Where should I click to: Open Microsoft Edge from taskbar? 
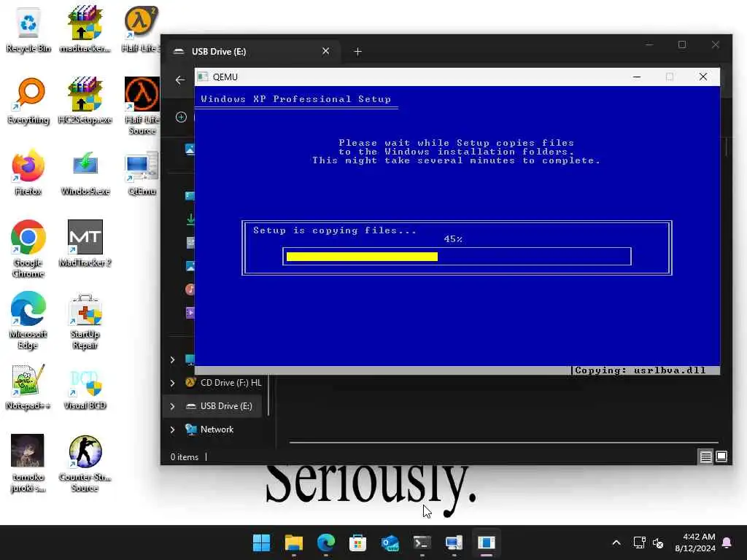[x=326, y=542]
